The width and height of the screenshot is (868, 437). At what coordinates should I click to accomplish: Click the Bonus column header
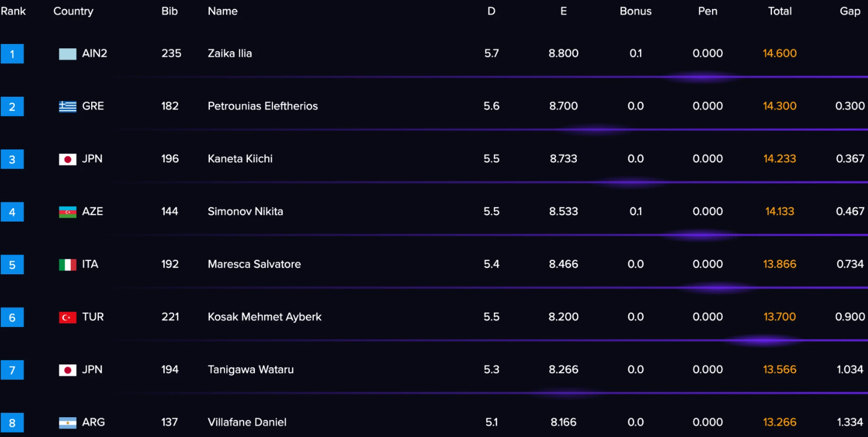pos(636,11)
